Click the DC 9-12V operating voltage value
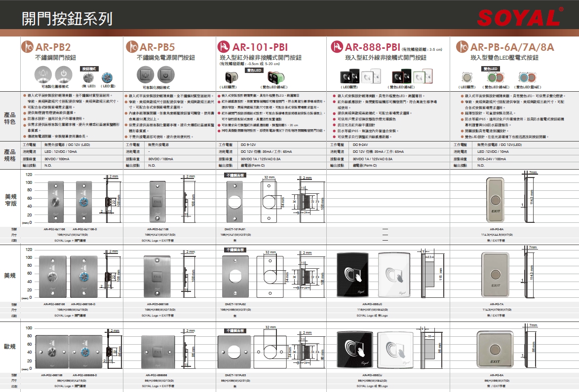Image resolution: width=579 pixels, height=392 pixels. tap(248, 144)
